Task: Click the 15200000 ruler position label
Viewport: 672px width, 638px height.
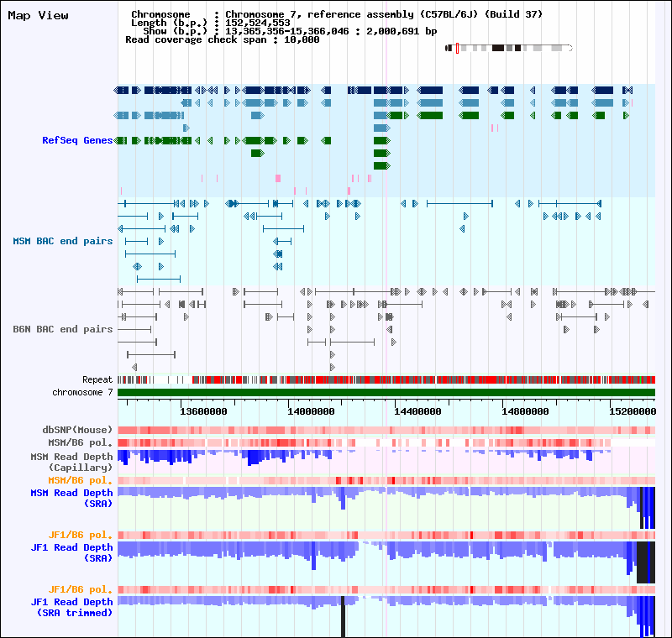Action: click(x=633, y=411)
